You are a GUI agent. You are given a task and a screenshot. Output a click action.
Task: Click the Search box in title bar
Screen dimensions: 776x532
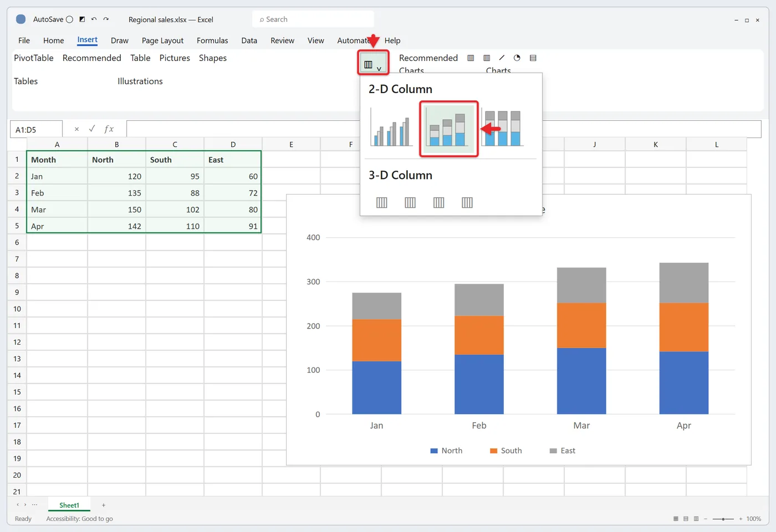tap(313, 19)
